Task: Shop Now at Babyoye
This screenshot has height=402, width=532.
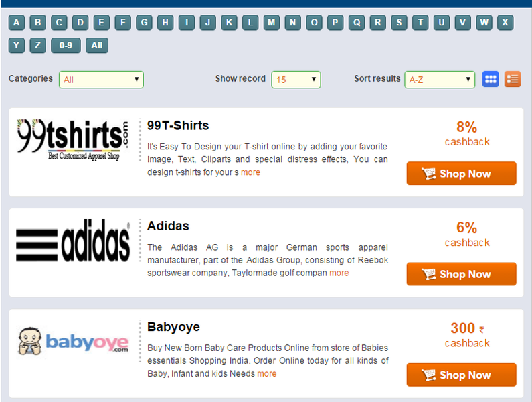Action: (x=462, y=375)
